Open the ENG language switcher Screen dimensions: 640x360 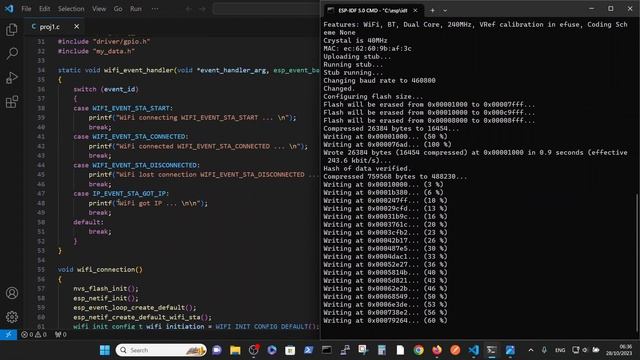point(560,350)
